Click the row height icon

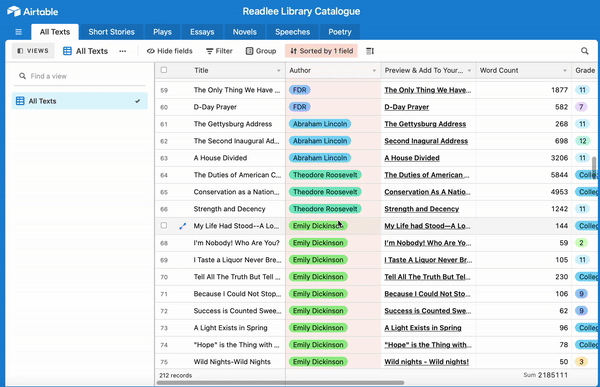(x=370, y=51)
